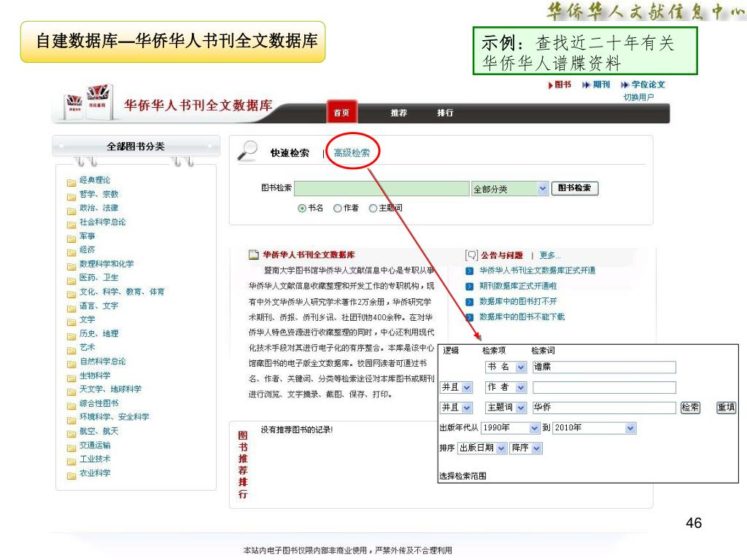
Task: Click the 综合性图书 folder icon
Action: coord(71,405)
